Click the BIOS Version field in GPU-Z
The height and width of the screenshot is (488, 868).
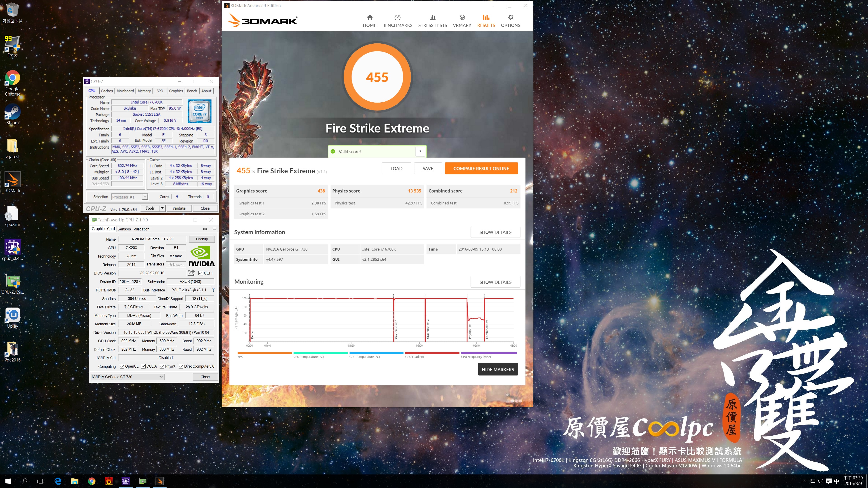coord(152,273)
